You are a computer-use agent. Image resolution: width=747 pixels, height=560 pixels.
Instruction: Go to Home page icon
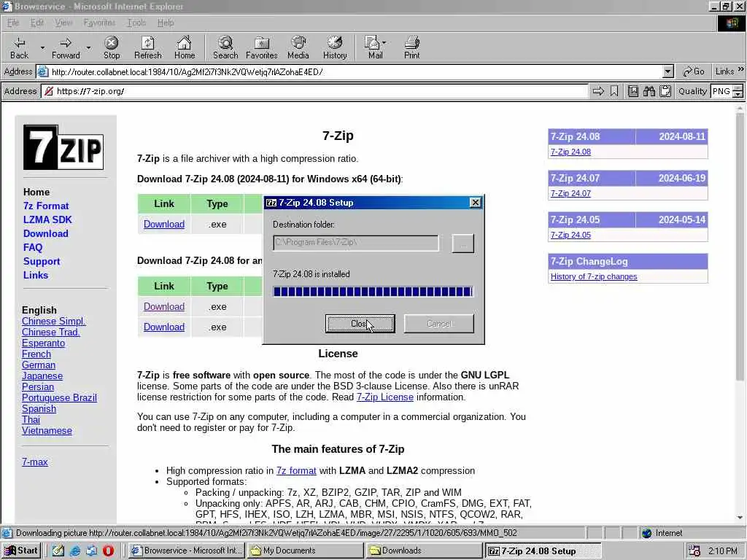click(185, 47)
